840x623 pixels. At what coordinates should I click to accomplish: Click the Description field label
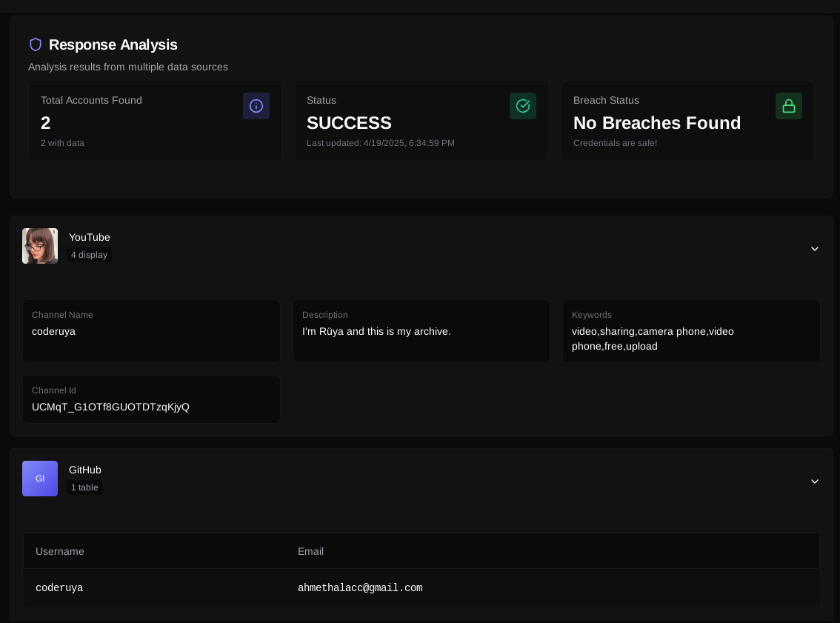(x=324, y=315)
